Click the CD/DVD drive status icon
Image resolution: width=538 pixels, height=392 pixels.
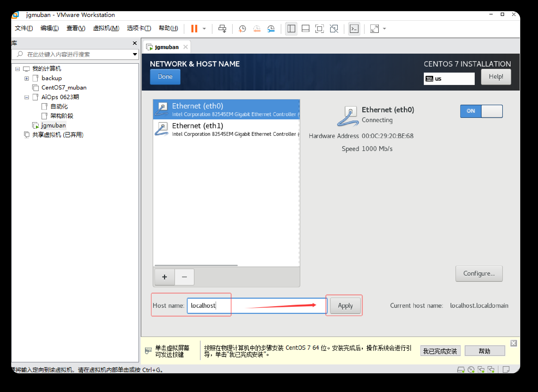coord(471,370)
